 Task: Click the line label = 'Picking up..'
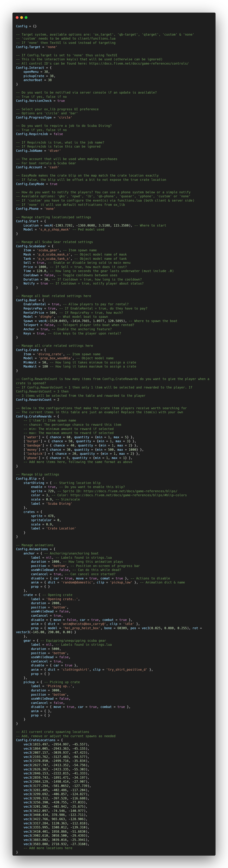[52, 686]
